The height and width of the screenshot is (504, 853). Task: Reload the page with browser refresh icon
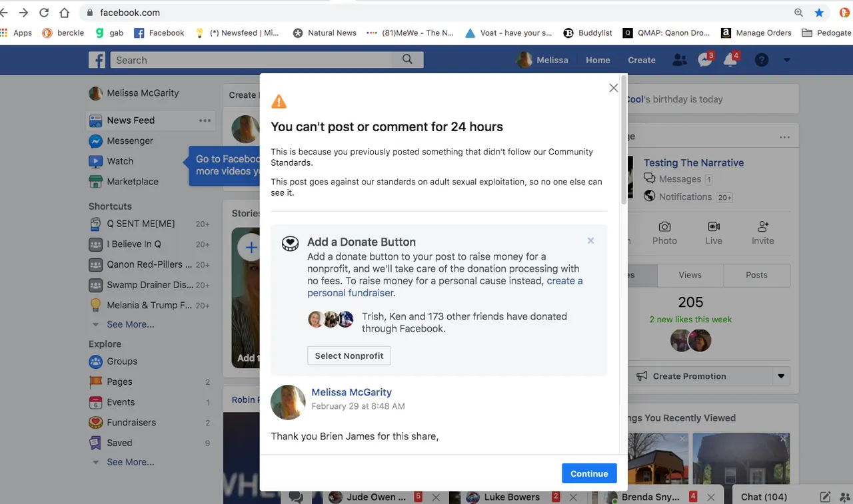[x=44, y=13]
